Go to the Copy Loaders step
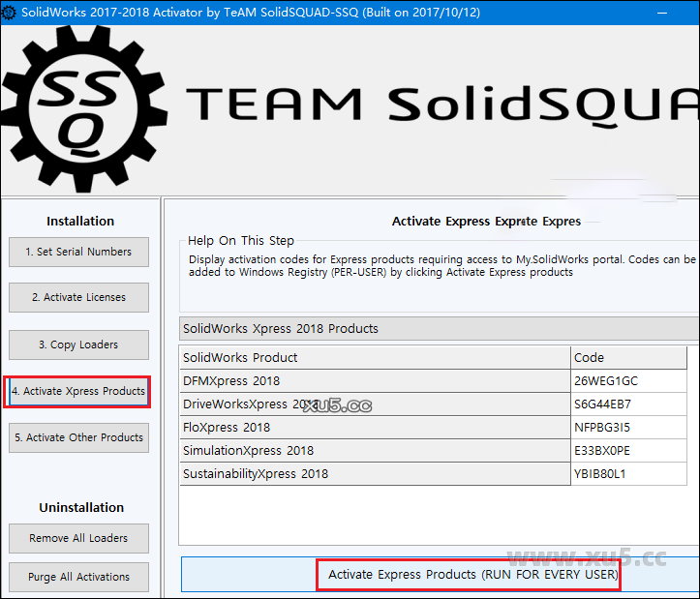This screenshot has width=700, height=599. [78, 344]
